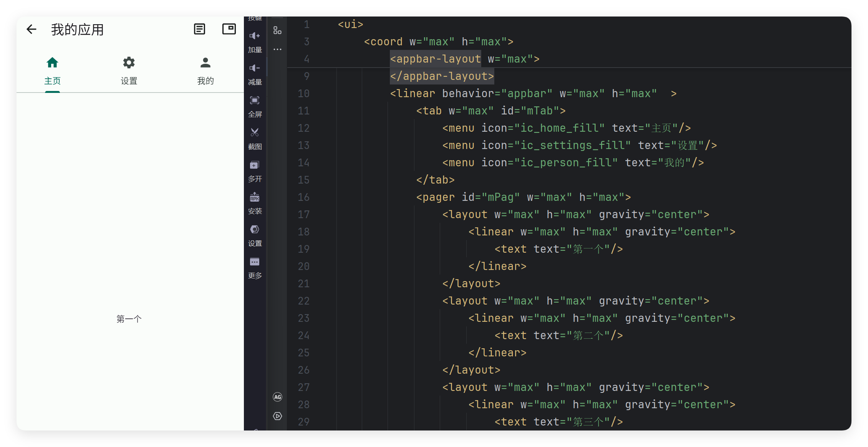Click the picture-in-picture window icon
This screenshot has height=447, width=868.
(x=229, y=29)
